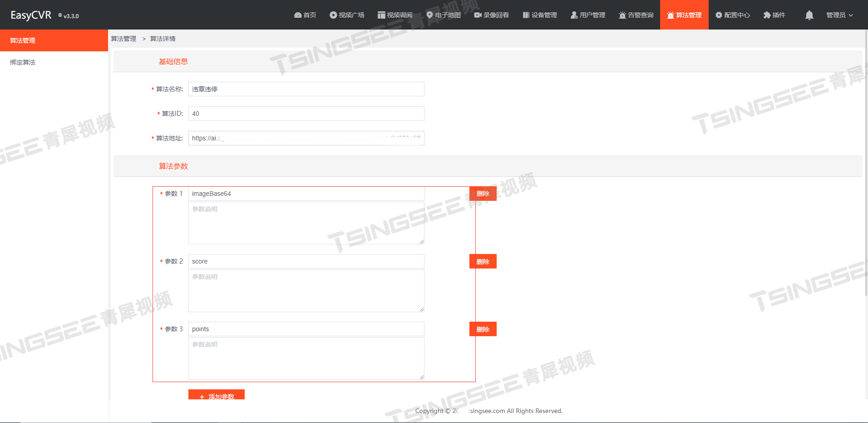Click 算法参数 section heading
The width and height of the screenshot is (868, 423).
(173, 166)
